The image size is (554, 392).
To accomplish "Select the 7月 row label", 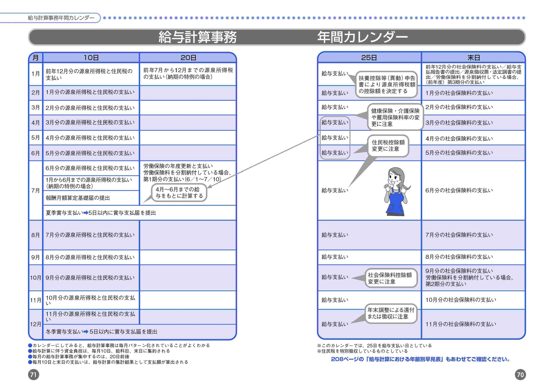I will pyautogui.click(x=36, y=191).
